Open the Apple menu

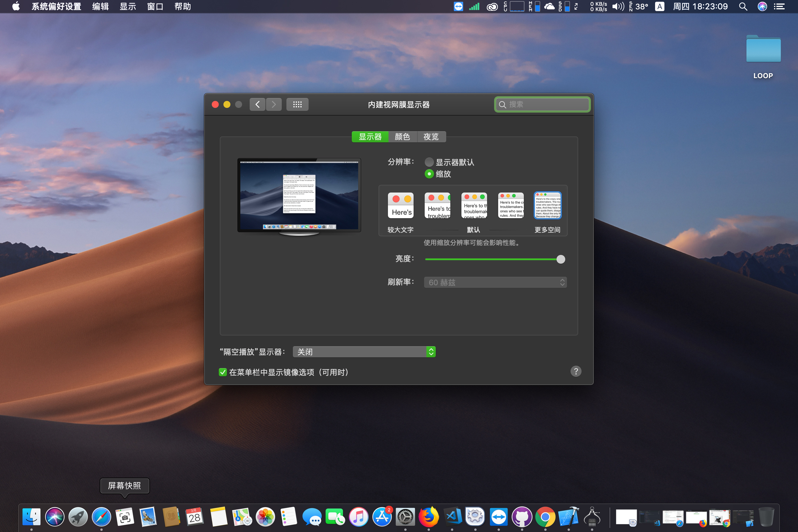[16, 6]
